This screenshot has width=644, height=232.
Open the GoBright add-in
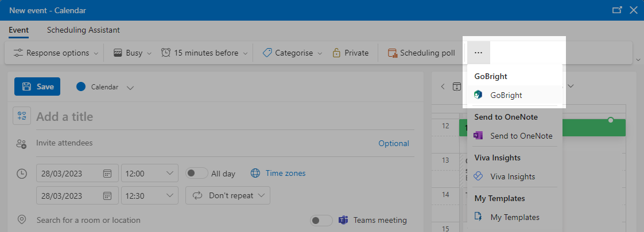(514, 95)
